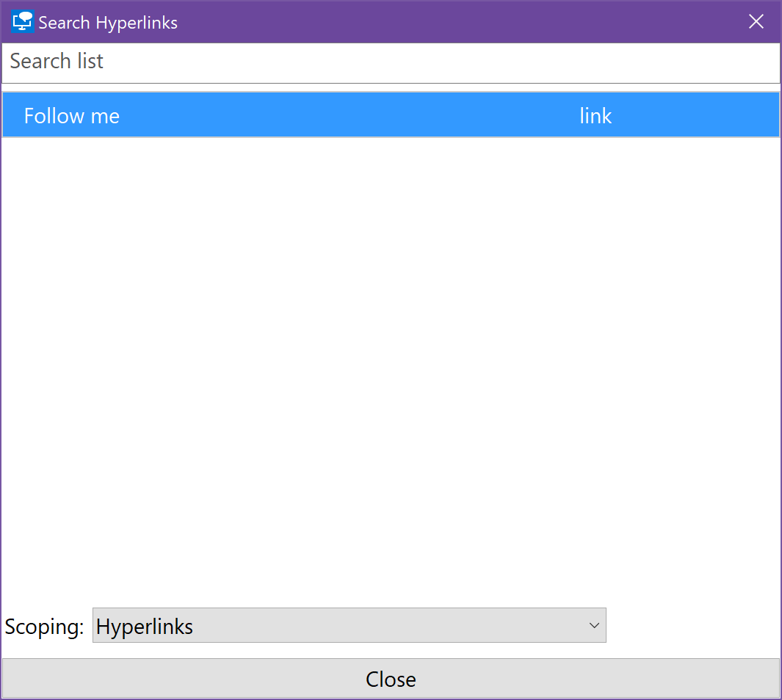Close the Search Hyperlinks window via X
Viewport: 782px width, 700px height.
click(756, 21)
